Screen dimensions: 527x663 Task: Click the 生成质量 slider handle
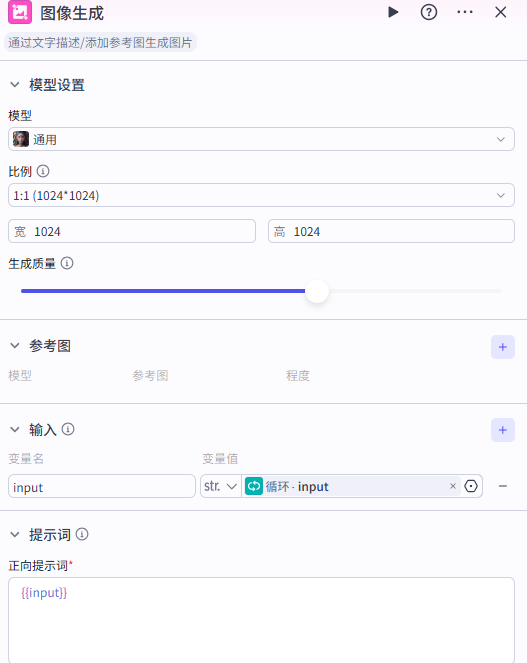tap(317, 291)
